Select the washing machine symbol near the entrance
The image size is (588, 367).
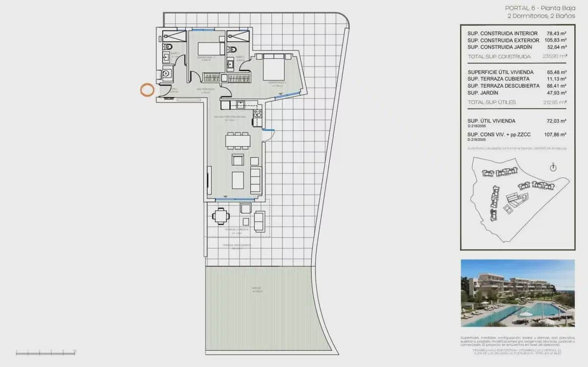166,73
